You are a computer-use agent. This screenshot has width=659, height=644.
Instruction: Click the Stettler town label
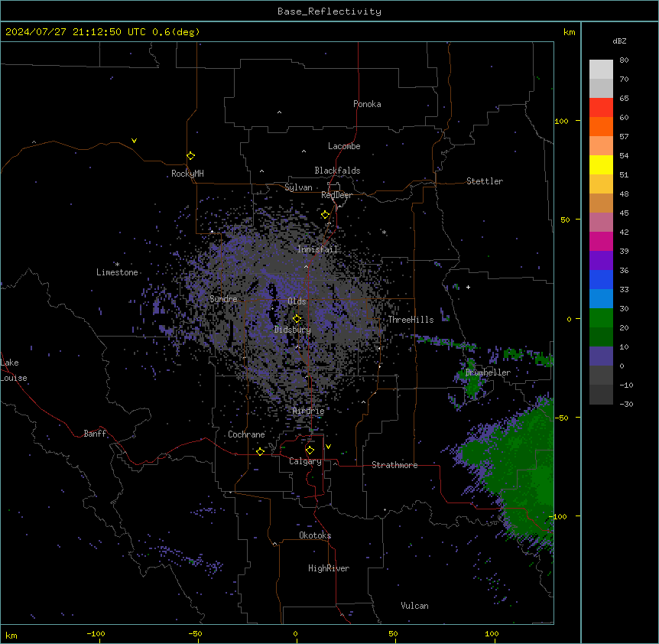coord(485,181)
